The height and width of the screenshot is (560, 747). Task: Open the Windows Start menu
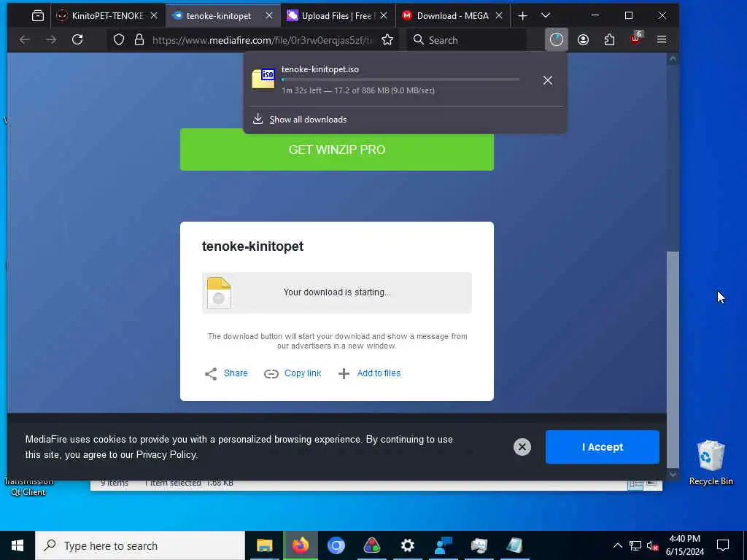click(x=18, y=545)
